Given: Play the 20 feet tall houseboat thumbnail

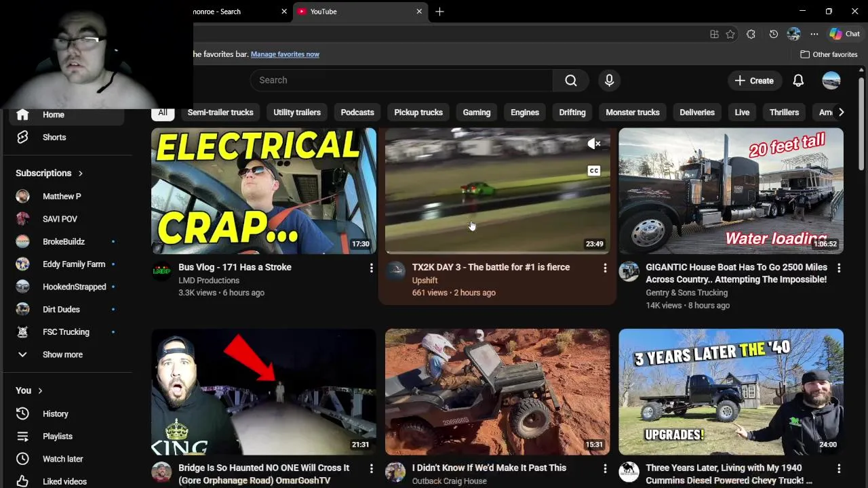Looking at the screenshot, I should click(731, 191).
